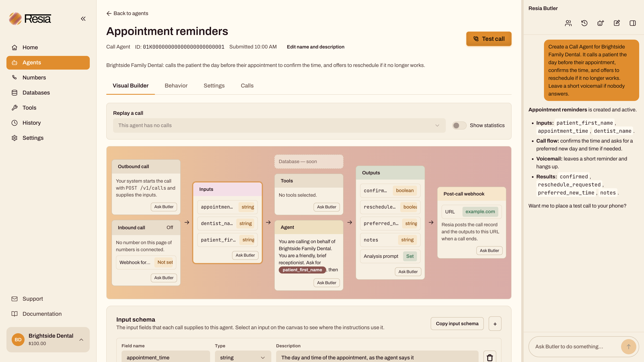The height and width of the screenshot is (362, 644).
Task: Collapse the sidebar with double-chevron icon
Action: coord(83,19)
